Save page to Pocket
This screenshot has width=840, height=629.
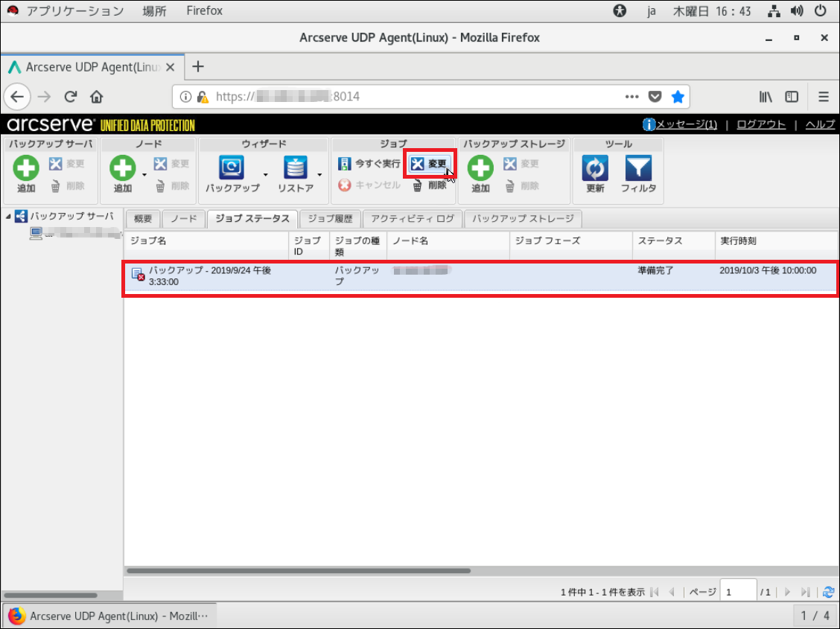tap(655, 97)
